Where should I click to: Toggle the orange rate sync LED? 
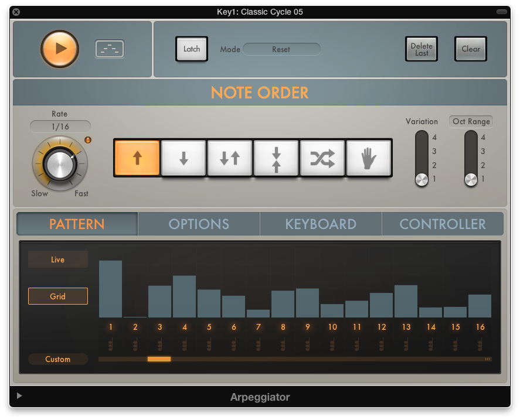[x=88, y=140]
